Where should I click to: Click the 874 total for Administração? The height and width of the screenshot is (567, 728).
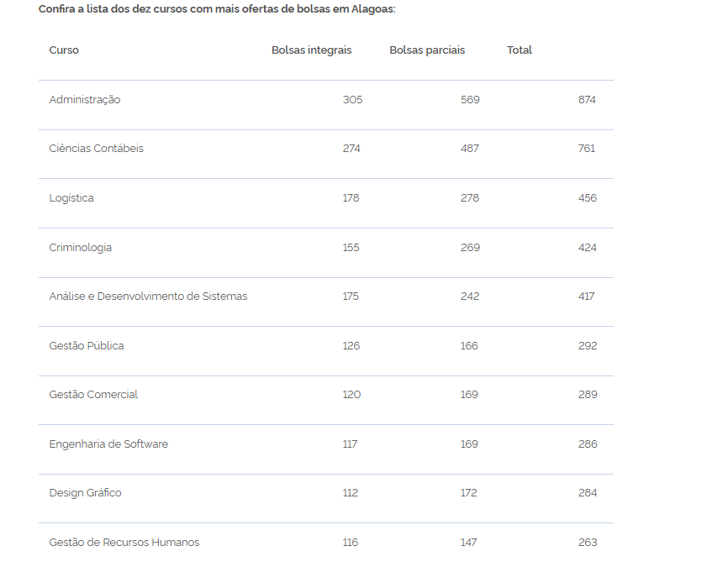click(x=587, y=100)
